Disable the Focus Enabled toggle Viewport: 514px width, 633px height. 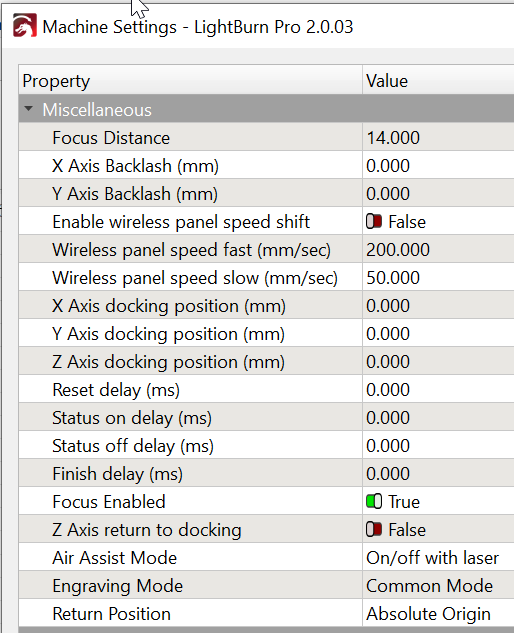[374, 501]
